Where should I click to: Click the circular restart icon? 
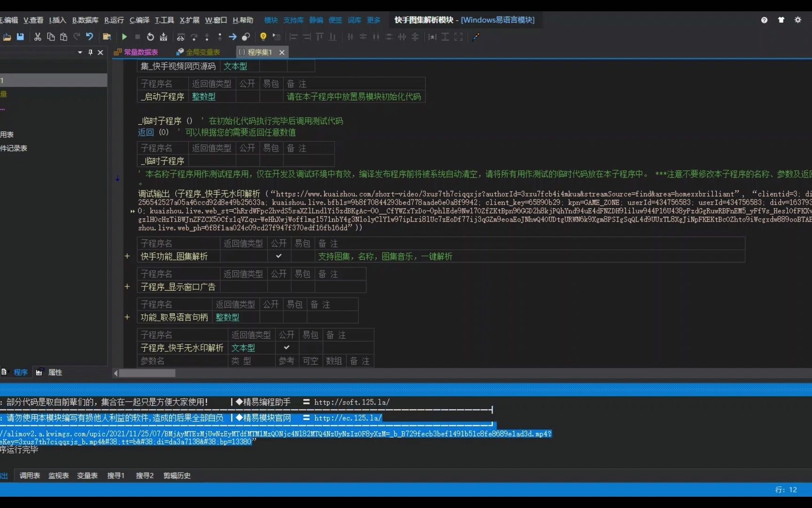150,37
